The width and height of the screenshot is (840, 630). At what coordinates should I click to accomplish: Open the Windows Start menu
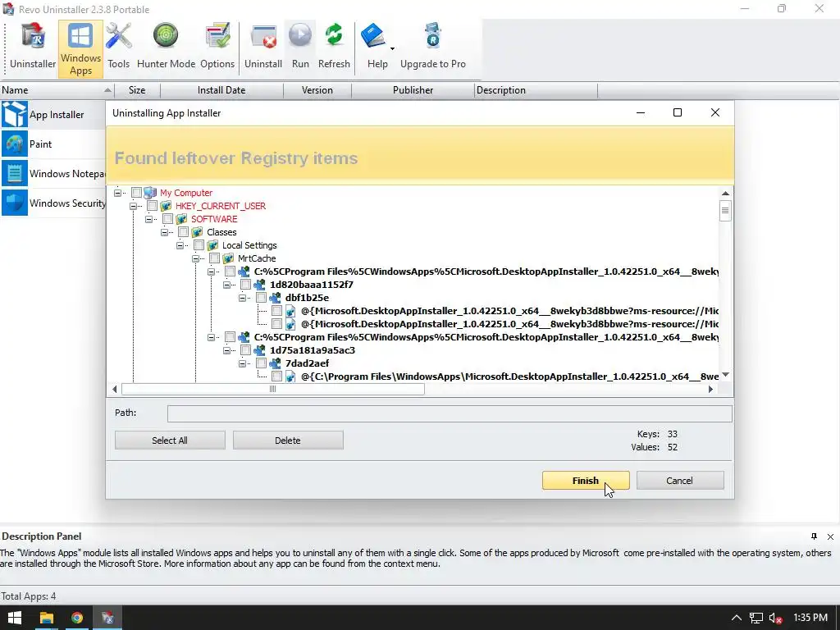point(15,618)
